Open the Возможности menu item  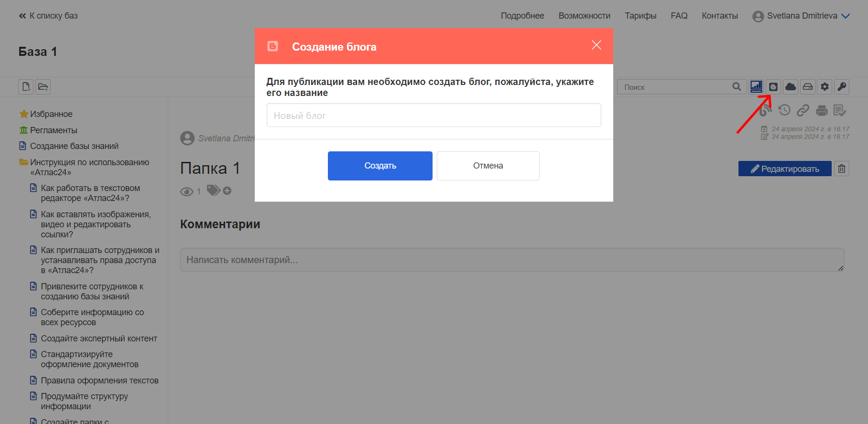[x=584, y=16]
